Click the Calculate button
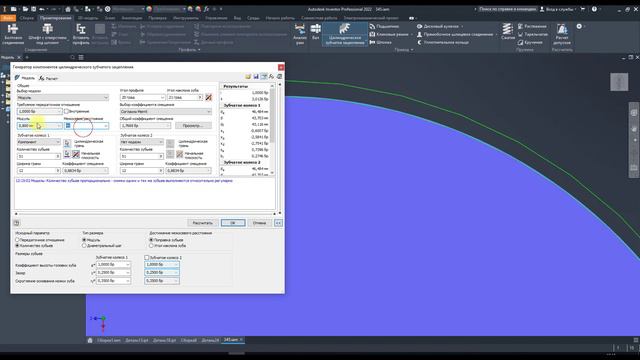The width and height of the screenshot is (640, 360). click(x=202, y=223)
